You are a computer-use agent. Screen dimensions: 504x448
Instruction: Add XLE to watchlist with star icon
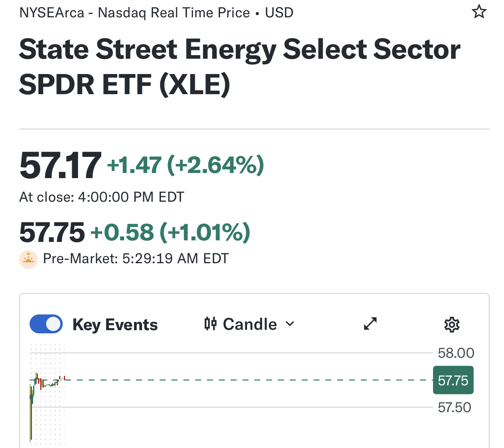[x=479, y=12]
